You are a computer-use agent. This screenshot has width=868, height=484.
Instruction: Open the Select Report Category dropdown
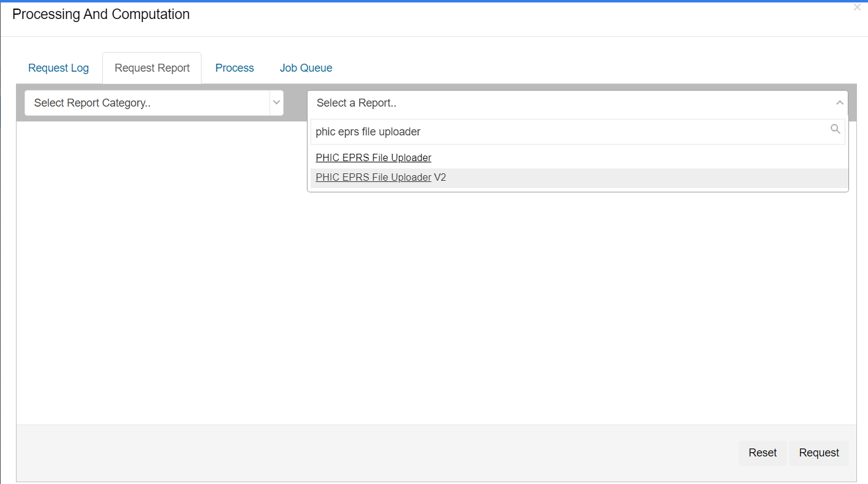(x=154, y=103)
